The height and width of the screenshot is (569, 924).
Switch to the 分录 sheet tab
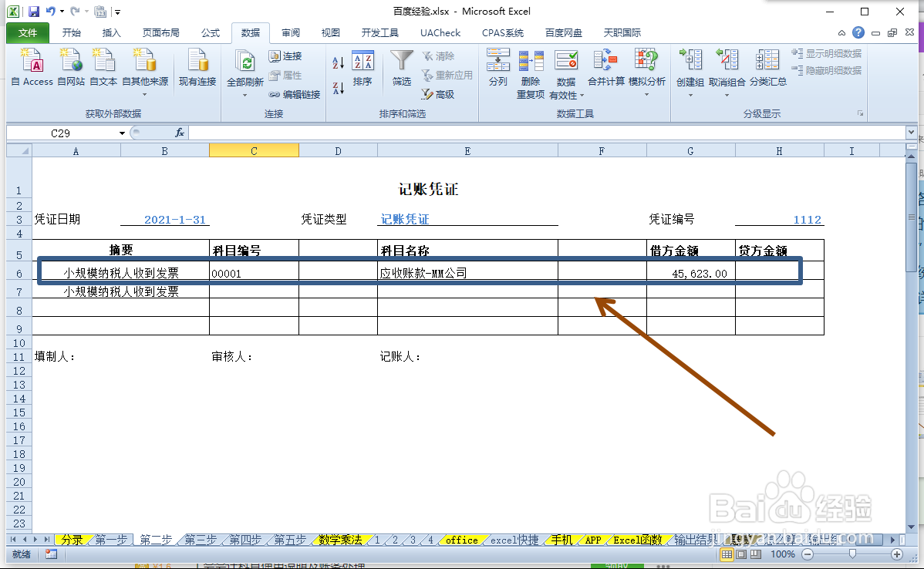pyautogui.click(x=72, y=540)
